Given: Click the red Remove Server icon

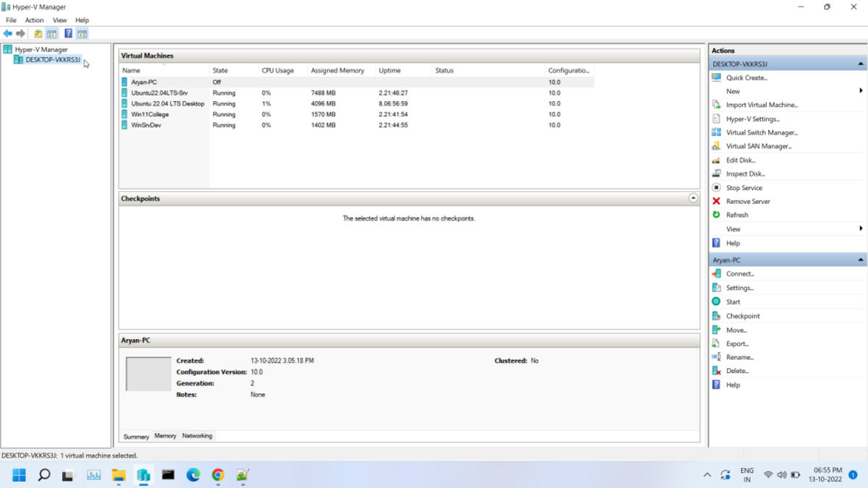Looking at the screenshot, I should [716, 201].
